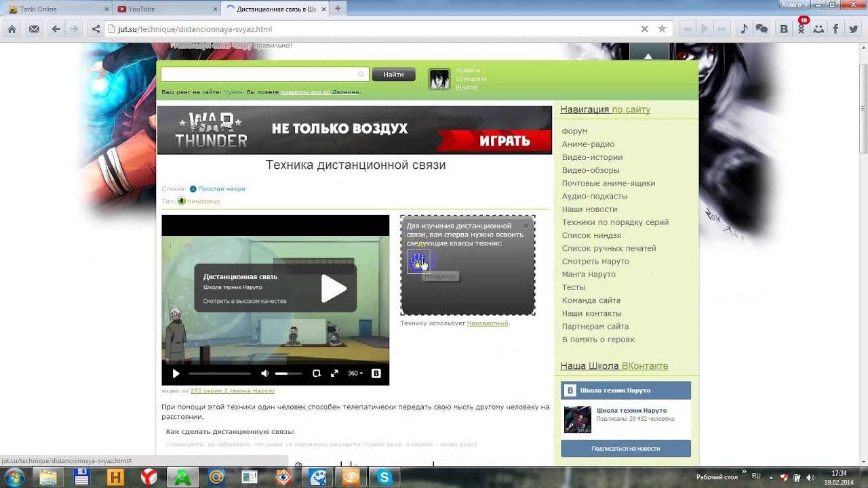This screenshot has height=488, width=868.
Task: Toggle the video loop/resize icon
Action: pyautogui.click(x=316, y=373)
